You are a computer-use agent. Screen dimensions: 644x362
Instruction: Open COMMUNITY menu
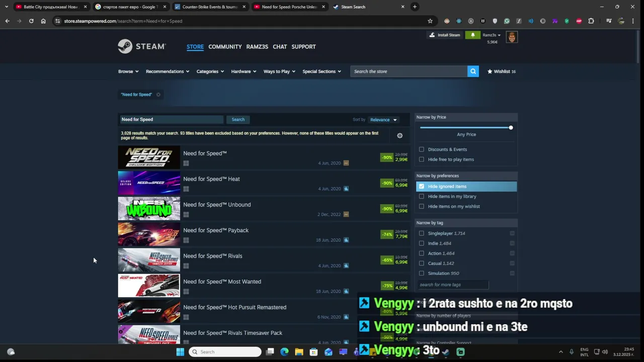[x=225, y=47]
